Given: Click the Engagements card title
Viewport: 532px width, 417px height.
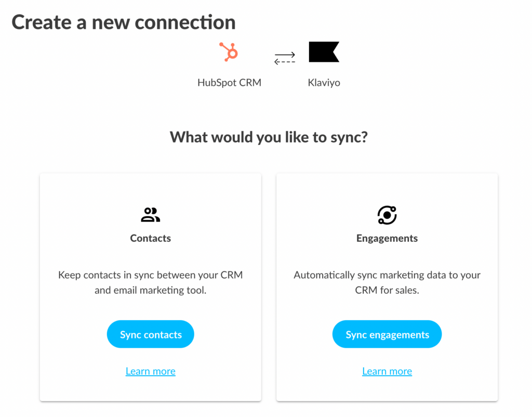Looking at the screenshot, I should (387, 238).
